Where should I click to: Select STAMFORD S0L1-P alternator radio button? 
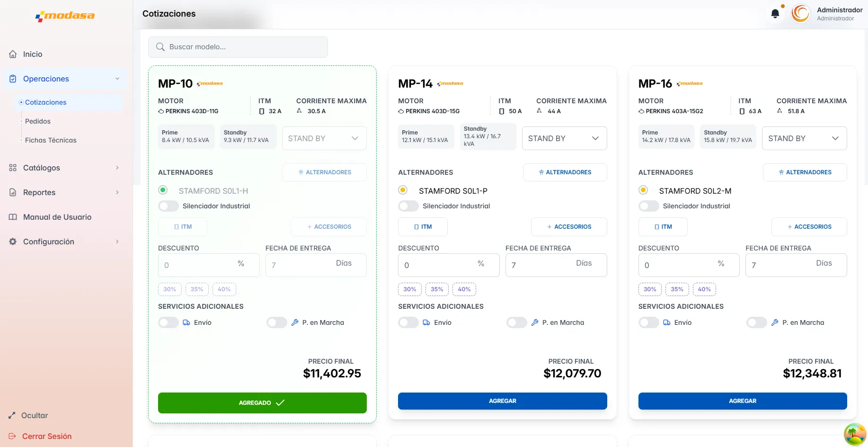pos(403,190)
